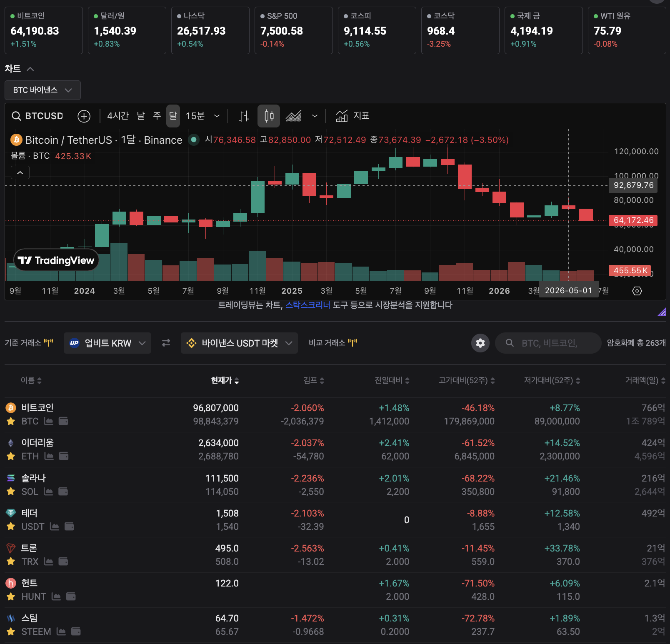Image resolution: width=670 pixels, height=644 pixels.
Task: Open the wallet icon for ETH row
Action: 64,456
